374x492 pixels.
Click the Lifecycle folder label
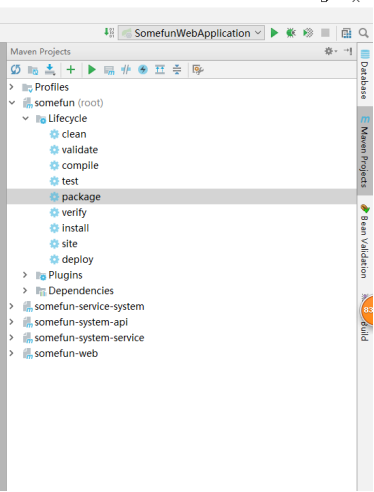point(67,118)
